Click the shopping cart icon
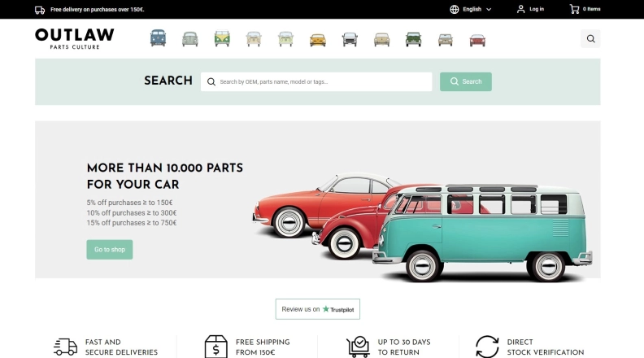644x358 pixels. [x=574, y=9]
